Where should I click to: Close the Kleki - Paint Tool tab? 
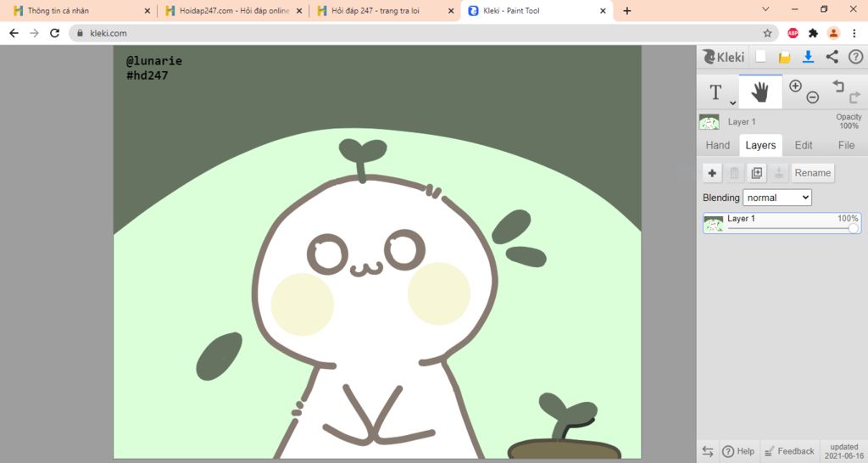(603, 10)
